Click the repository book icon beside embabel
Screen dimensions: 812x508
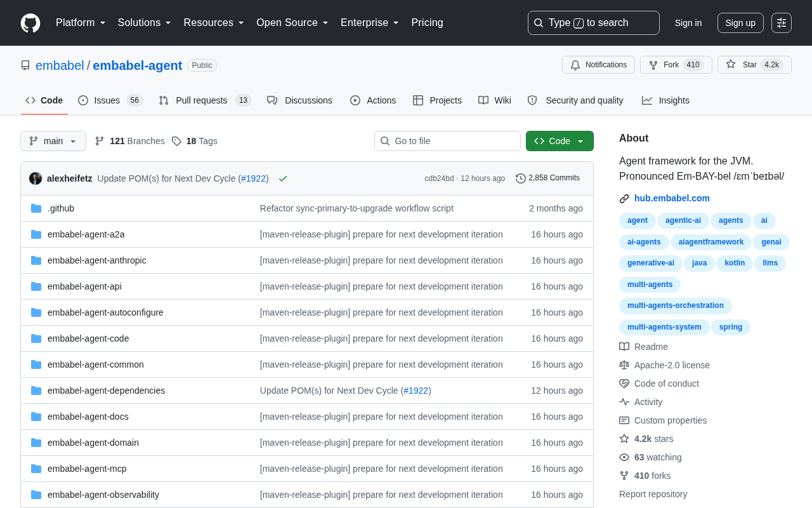tap(25, 65)
